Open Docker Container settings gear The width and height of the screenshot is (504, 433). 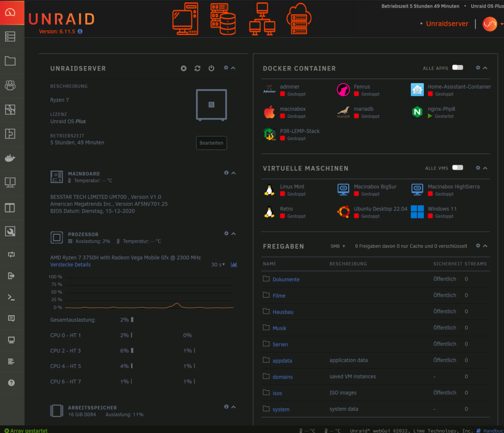click(x=478, y=68)
